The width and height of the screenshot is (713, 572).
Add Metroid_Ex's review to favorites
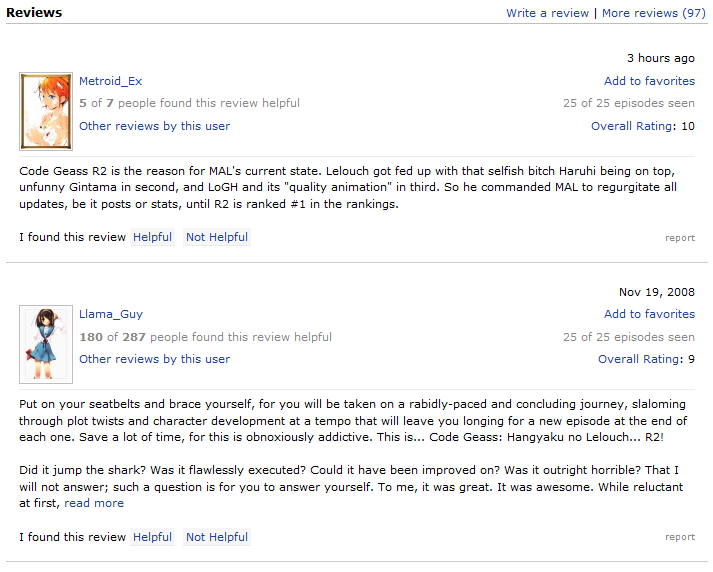[x=649, y=81]
